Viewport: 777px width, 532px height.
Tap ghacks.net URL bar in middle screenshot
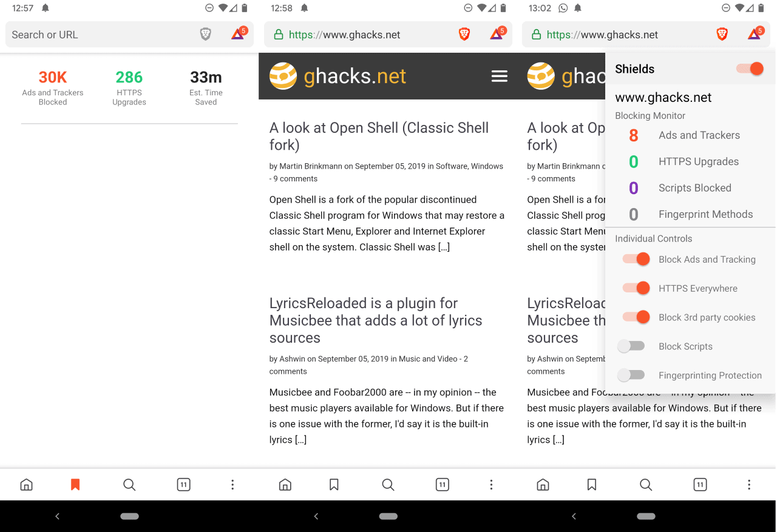388,35
